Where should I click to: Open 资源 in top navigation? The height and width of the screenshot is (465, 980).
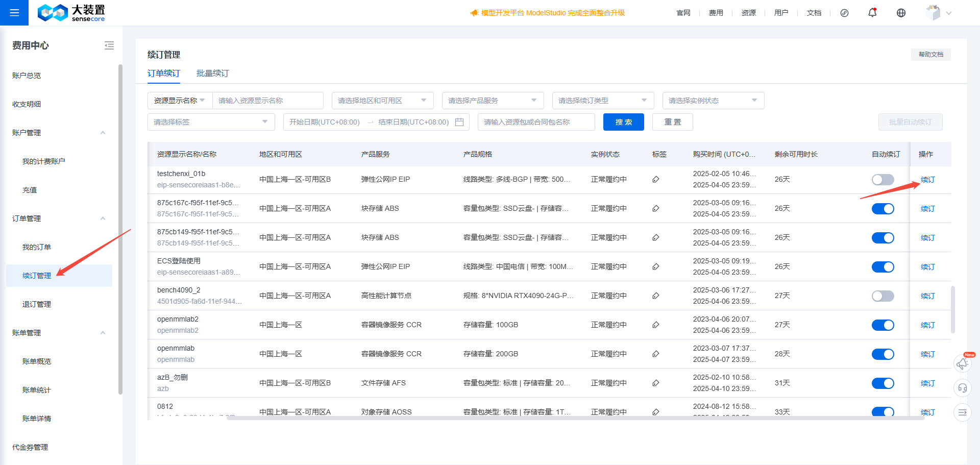click(x=748, y=13)
